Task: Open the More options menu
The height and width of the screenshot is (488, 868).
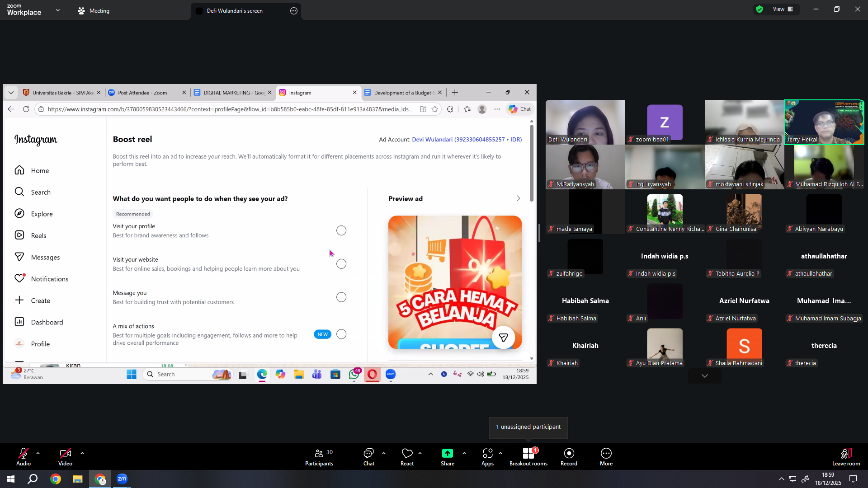Action: [606, 456]
